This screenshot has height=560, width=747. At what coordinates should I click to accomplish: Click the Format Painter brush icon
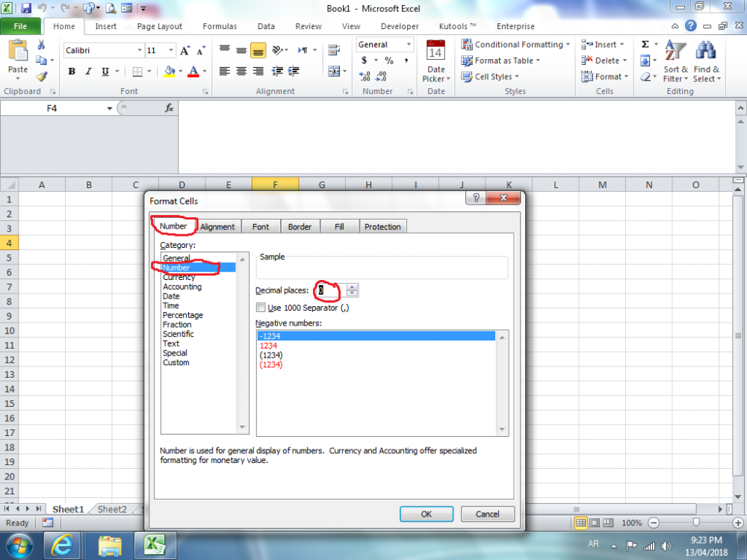41,77
